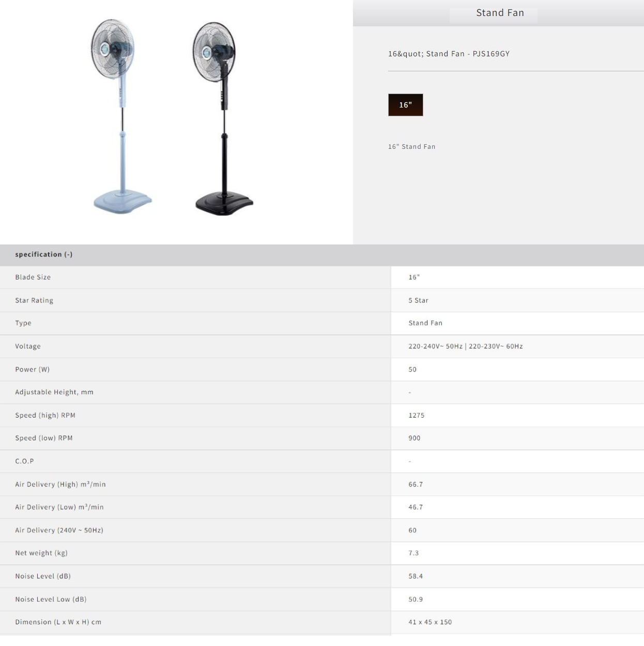
Task: Select the Stand Fan header tab
Action: 499,13
